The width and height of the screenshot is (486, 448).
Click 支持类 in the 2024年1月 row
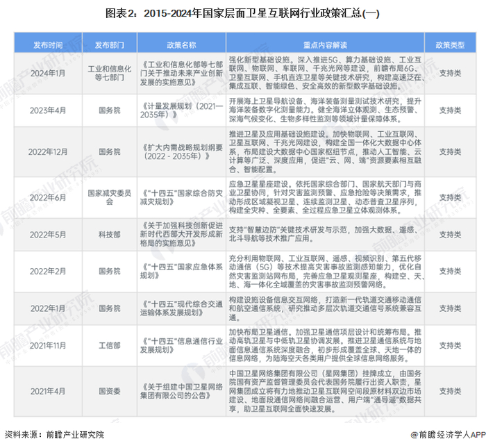(450, 73)
